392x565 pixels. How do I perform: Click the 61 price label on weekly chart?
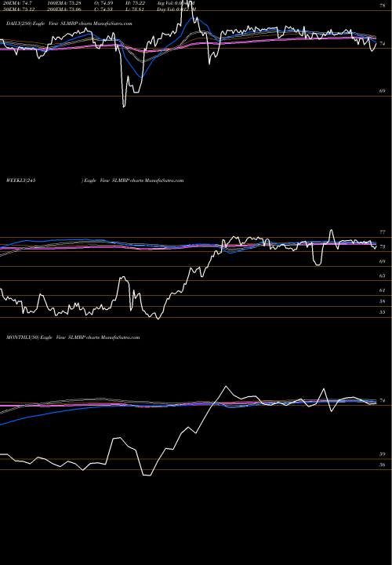tap(383, 290)
